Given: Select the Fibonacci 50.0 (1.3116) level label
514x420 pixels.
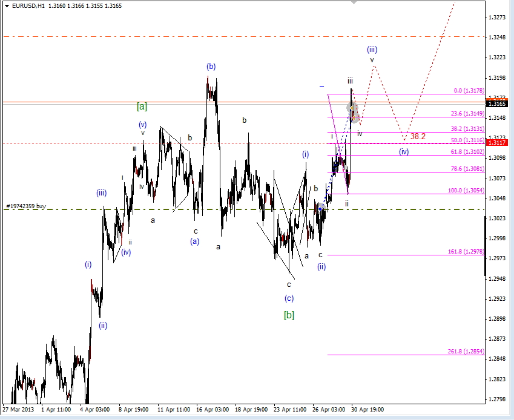Looking at the screenshot, I should point(467,140).
